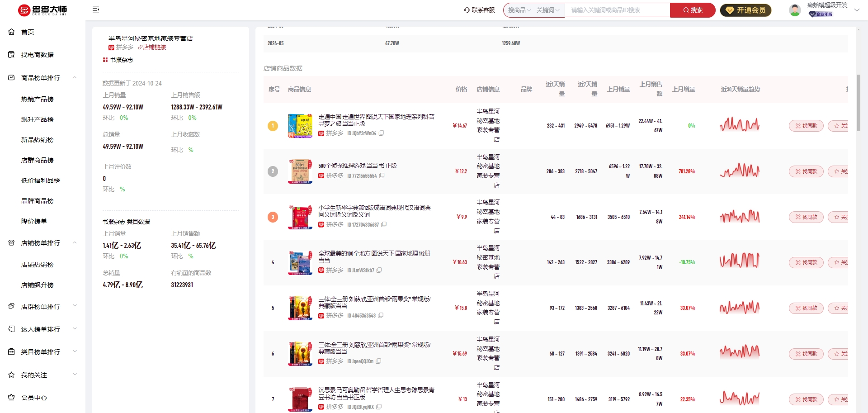Click 找同款 for 小学生新华字典
The width and height of the screenshot is (868, 413).
coord(806,217)
